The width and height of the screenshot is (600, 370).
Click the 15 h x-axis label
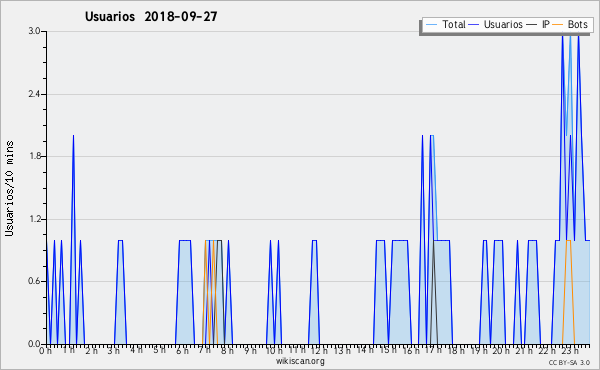click(x=388, y=350)
